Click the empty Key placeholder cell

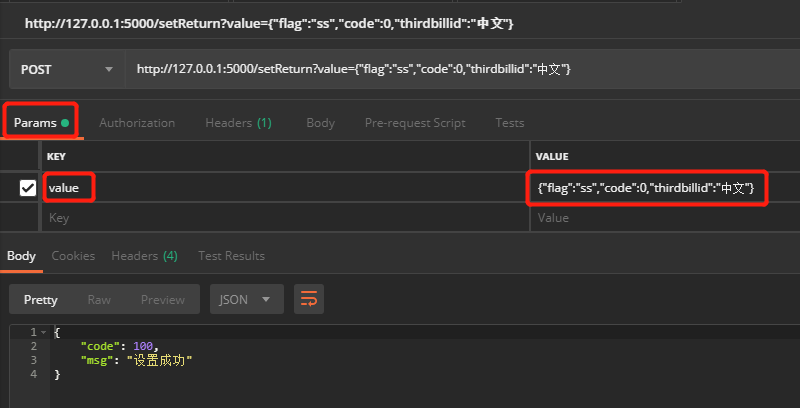click(280, 217)
